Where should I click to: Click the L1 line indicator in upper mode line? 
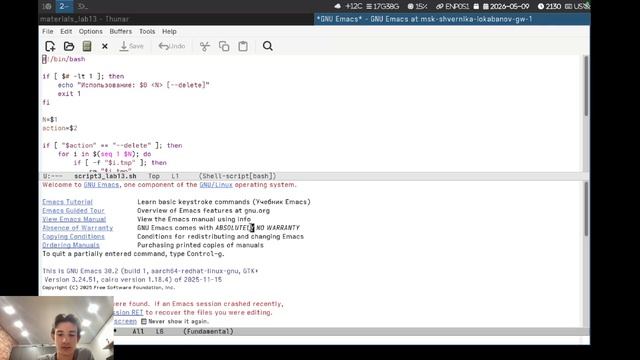click(x=175, y=176)
